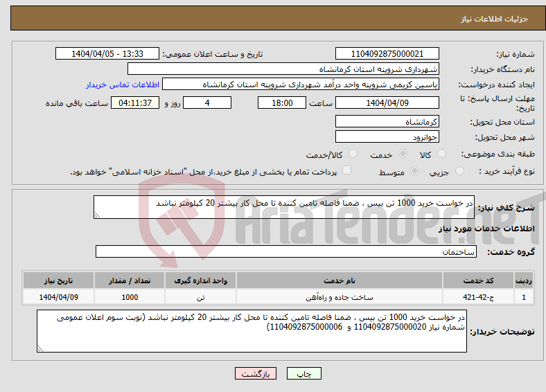
Task: Click the شماره نیاز field 1104092875000021
Action: pyautogui.click(x=387, y=53)
